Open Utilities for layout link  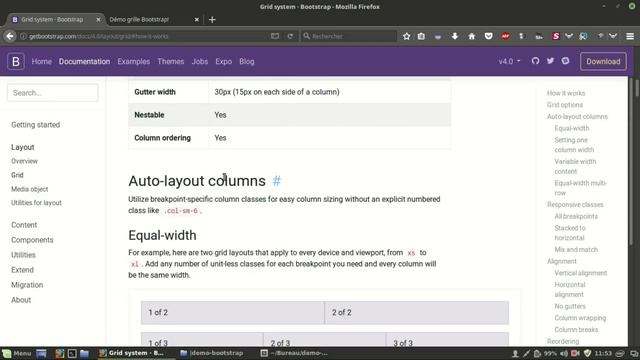click(36, 202)
